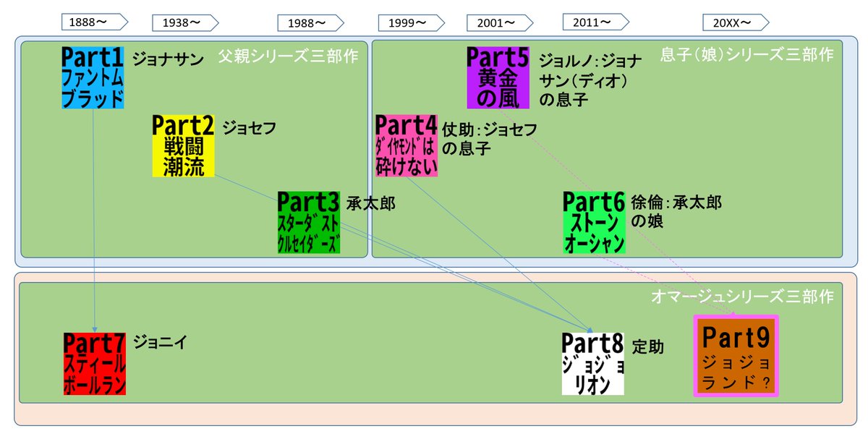The image size is (868, 434).
Task: Click the ジョセフ label beside Part2
Action: click(250, 128)
